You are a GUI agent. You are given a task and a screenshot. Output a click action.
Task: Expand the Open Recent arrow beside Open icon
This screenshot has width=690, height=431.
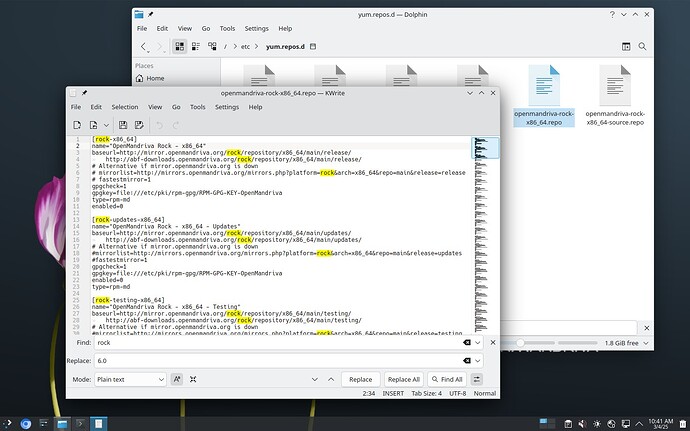(x=106, y=125)
